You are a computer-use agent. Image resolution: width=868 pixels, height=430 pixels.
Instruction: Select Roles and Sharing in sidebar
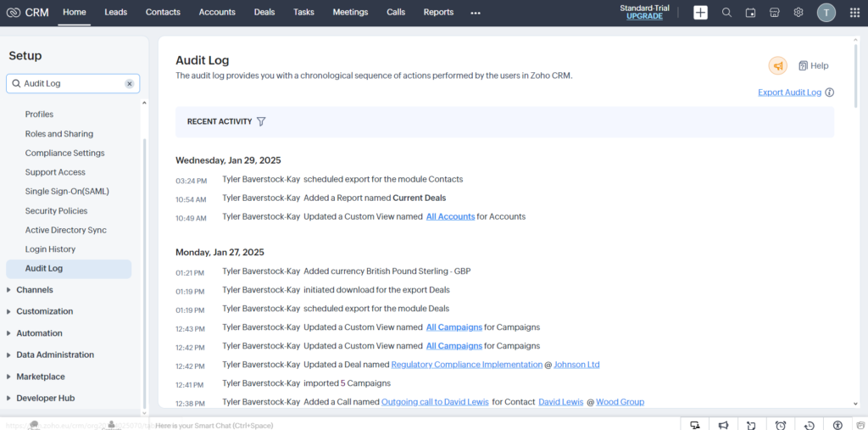[59, 133]
